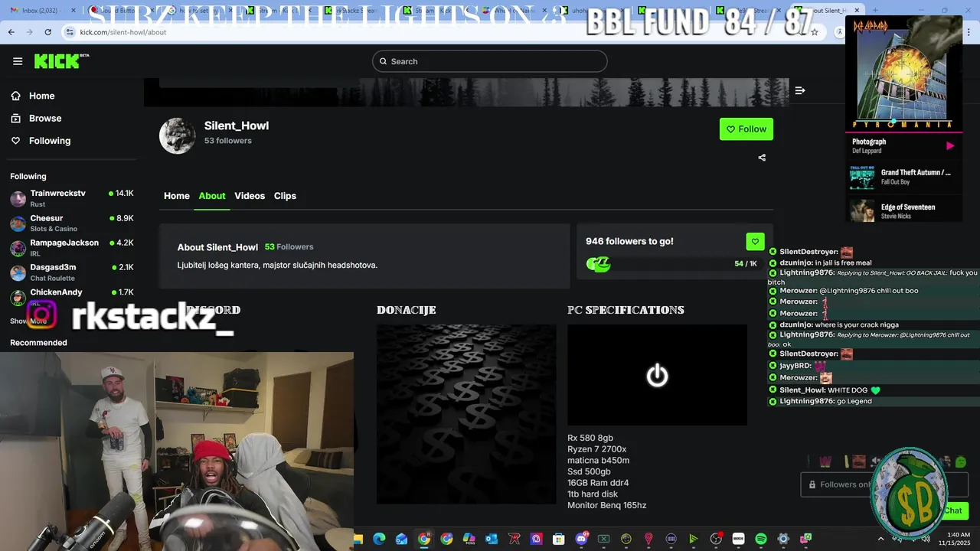Click Monitor Benq 165hz specification line
This screenshot has height=551, width=980.
tap(607, 505)
